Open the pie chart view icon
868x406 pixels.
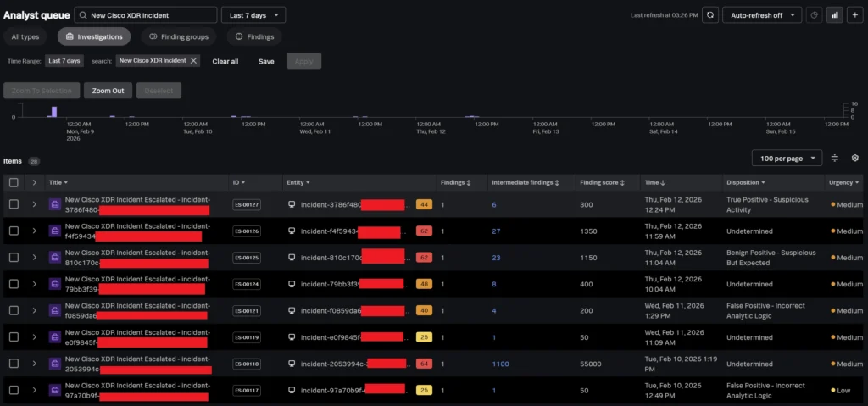pyautogui.click(x=814, y=15)
